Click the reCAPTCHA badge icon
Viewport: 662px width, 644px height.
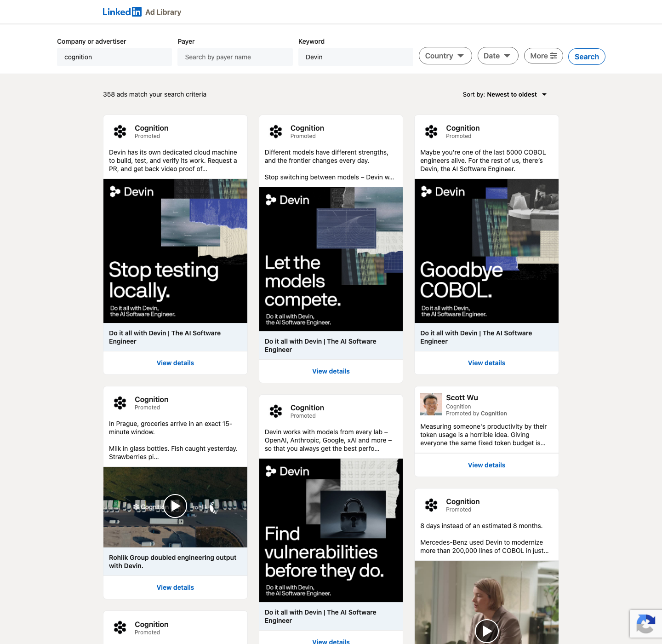pos(646,624)
